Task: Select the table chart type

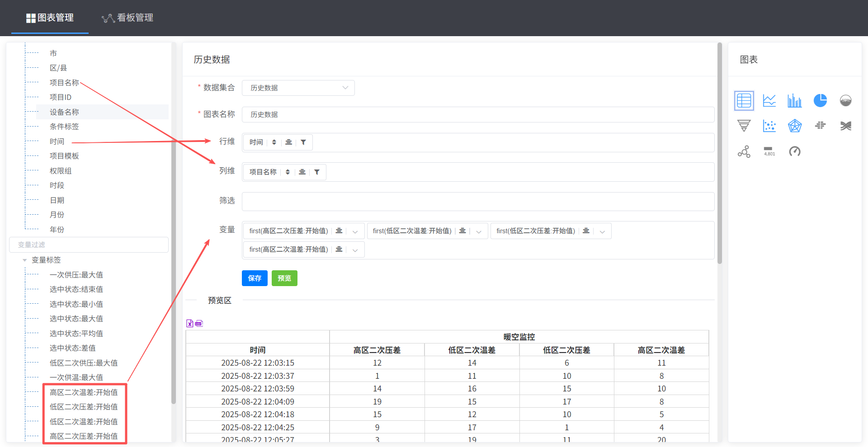Action: pyautogui.click(x=744, y=100)
